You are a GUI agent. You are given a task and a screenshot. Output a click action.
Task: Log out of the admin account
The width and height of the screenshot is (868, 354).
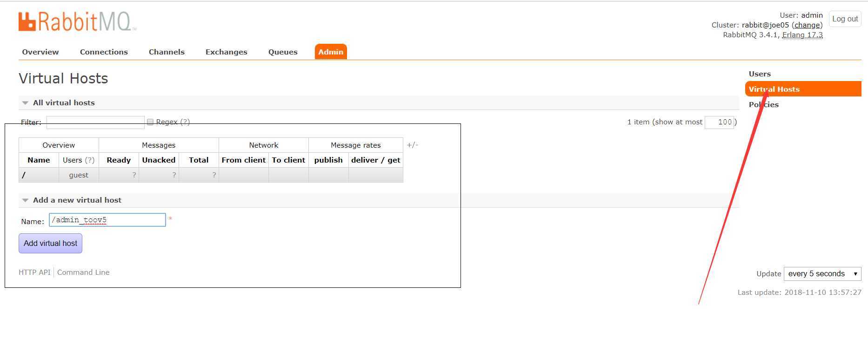[x=845, y=19]
